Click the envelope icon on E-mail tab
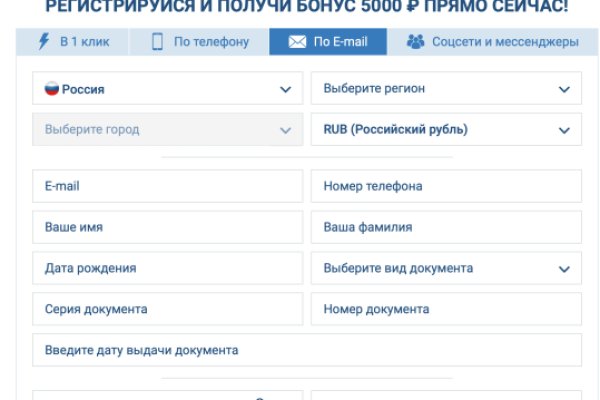600x400 pixels. pos(297,42)
